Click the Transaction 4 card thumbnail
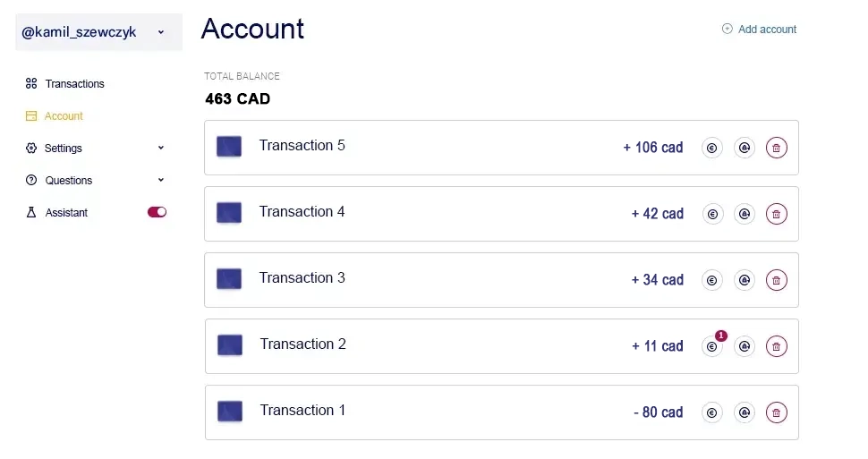Viewport: 868px width, 459px height. click(229, 213)
